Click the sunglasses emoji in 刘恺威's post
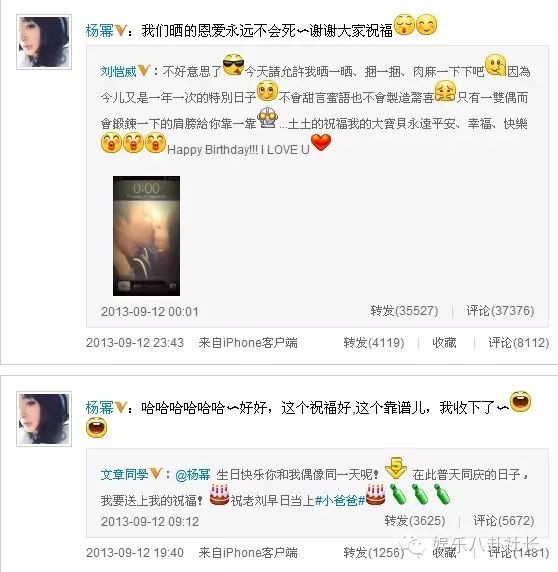This screenshot has height=572, width=558. pos(233,65)
